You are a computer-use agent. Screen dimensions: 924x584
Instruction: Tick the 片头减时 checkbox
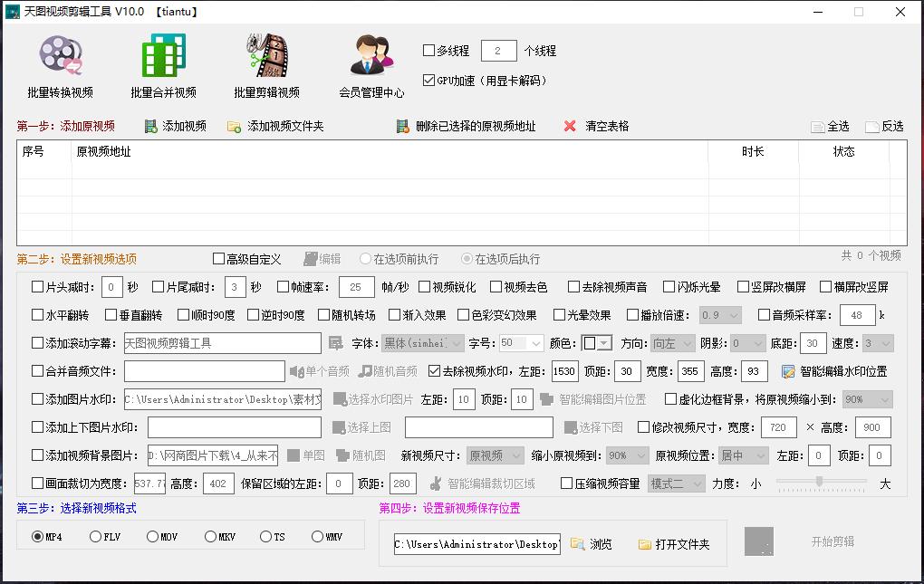coord(38,287)
